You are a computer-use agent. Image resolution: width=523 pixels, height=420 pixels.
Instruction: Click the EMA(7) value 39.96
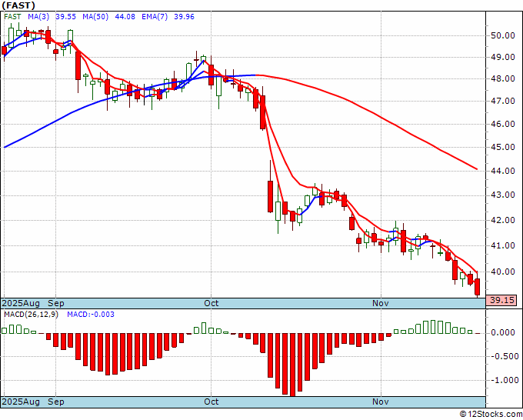pos(184,17)
